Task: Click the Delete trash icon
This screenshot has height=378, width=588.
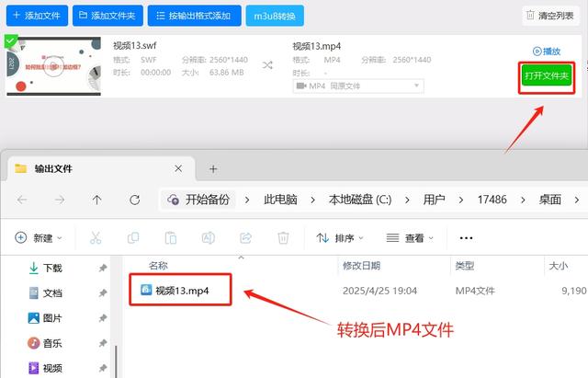Action: pos(283,238)
